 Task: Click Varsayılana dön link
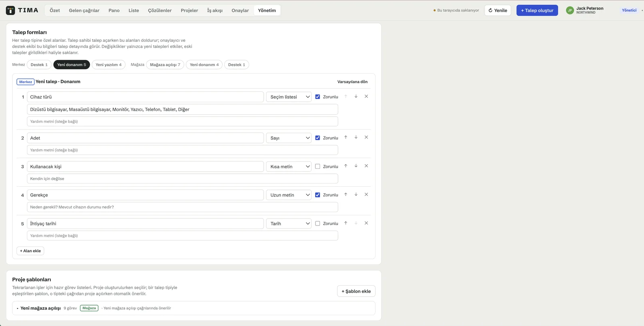coord(353,82)
